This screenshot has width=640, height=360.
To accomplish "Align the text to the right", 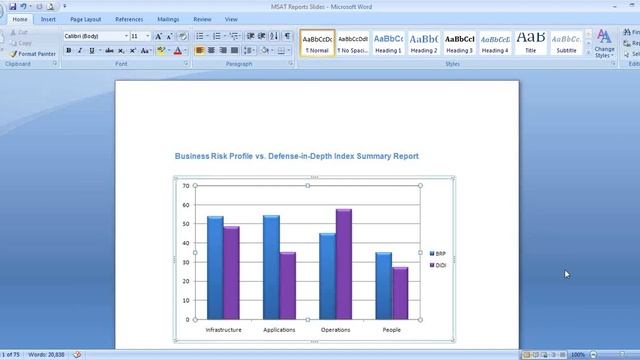I will pos(223,51).
